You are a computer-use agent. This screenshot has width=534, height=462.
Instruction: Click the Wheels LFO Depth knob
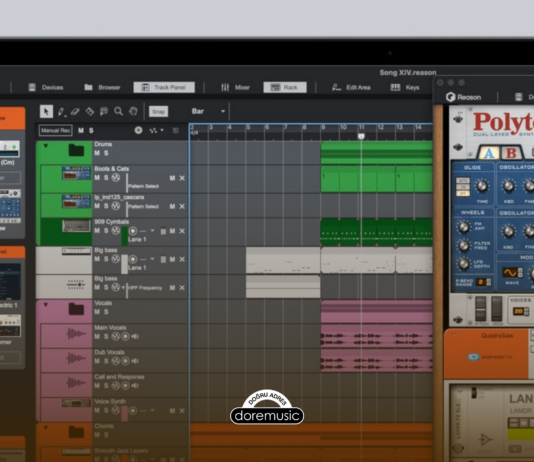(463, 264)
